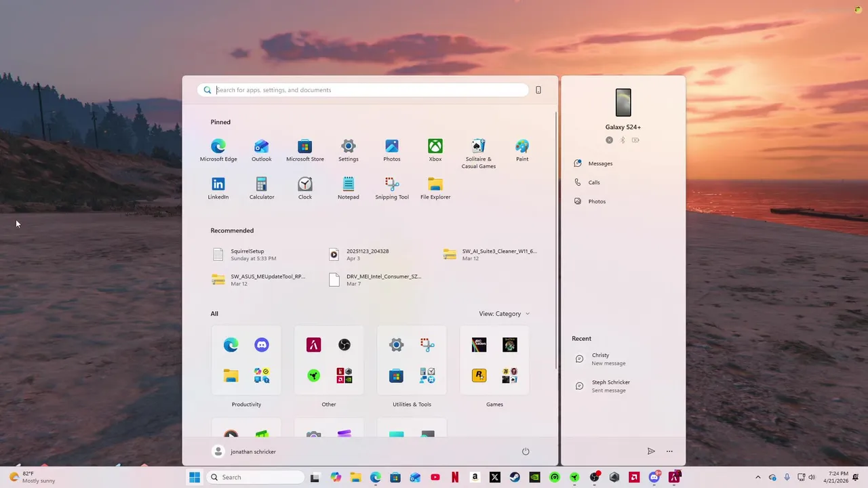Click the Windows Start button on taskbar
This screenshot has width=868, height=488.
pyautogui.click(x=195, y=477)
